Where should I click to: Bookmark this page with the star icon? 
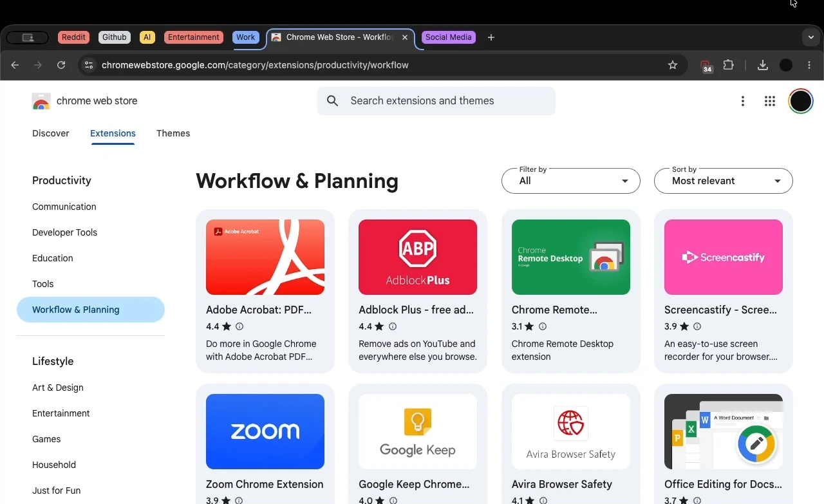pos(673,65)
